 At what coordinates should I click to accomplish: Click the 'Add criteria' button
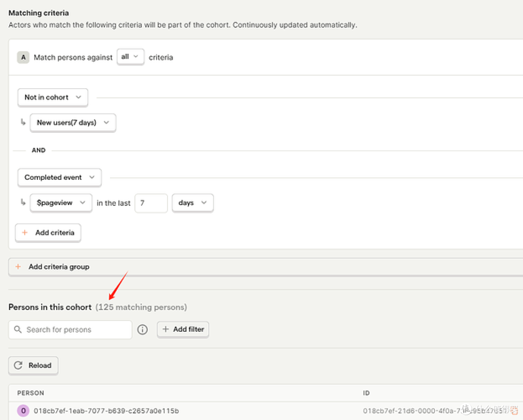(48, 233)
